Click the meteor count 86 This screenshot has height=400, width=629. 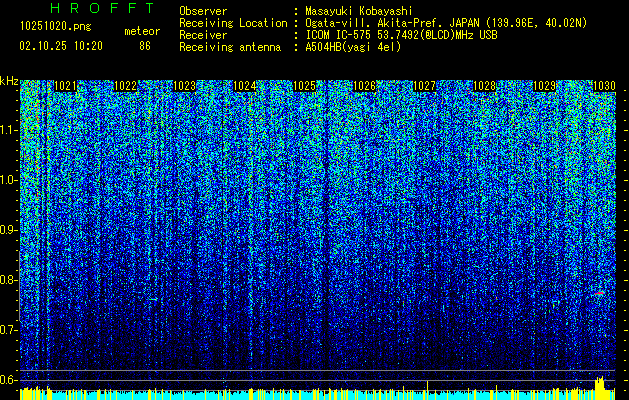[145, 46]
